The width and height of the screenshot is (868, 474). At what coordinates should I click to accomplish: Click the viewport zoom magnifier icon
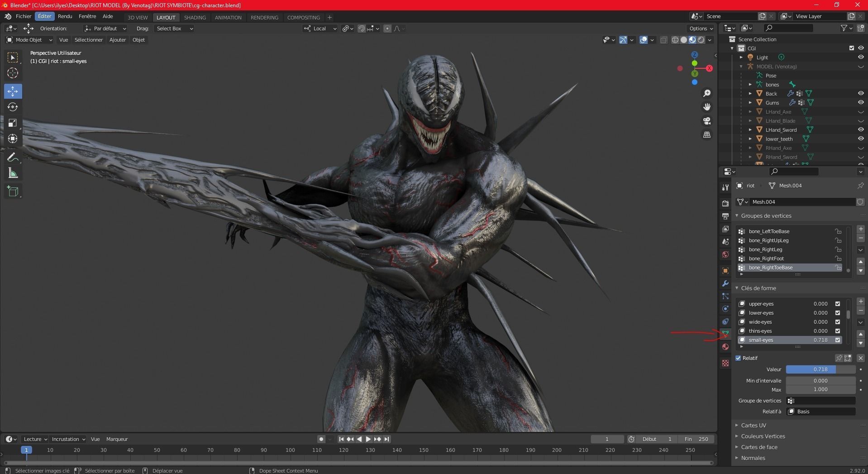coord(706,93)
